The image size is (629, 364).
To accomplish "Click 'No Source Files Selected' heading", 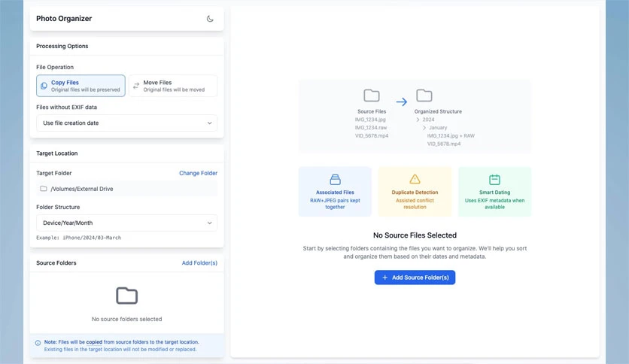I will click(x=415, y=235).
